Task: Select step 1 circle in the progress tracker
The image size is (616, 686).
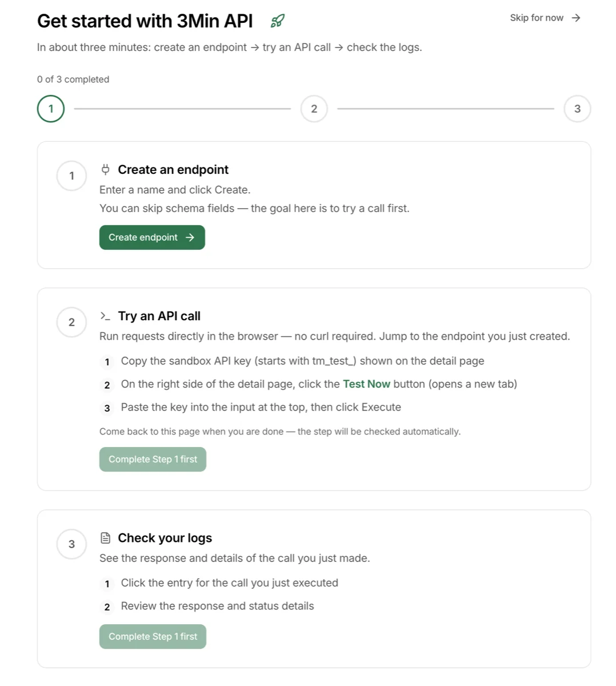Action: click(50, 108)
